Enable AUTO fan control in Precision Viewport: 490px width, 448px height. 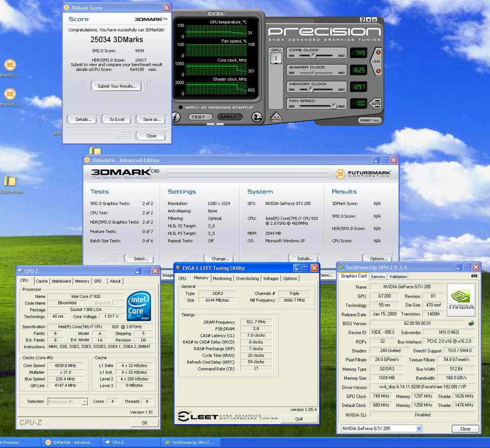click(375, 103)
